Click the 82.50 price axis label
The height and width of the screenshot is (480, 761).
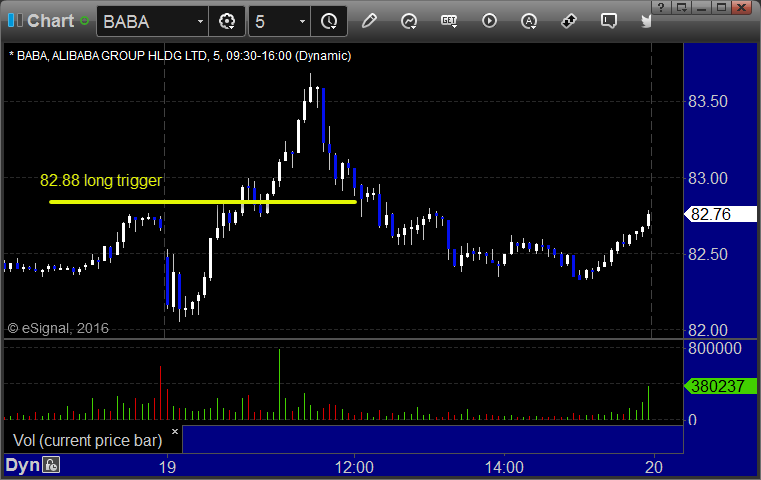(708, 254)
